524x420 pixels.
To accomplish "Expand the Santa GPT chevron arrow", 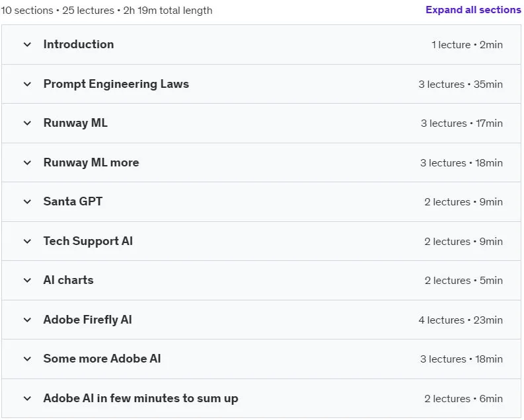I will pyautogui.click(x=27, y=201).
